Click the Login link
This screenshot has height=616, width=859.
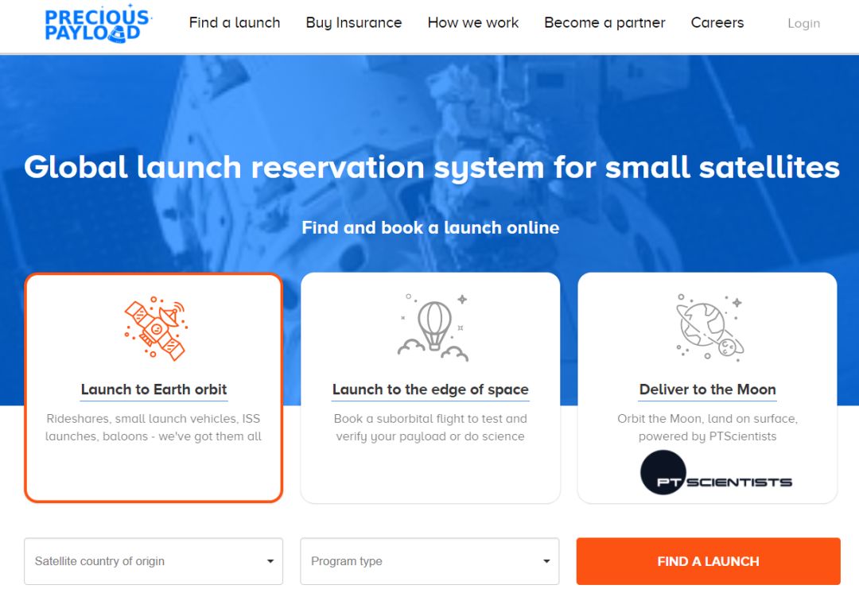tap(803, 24)
